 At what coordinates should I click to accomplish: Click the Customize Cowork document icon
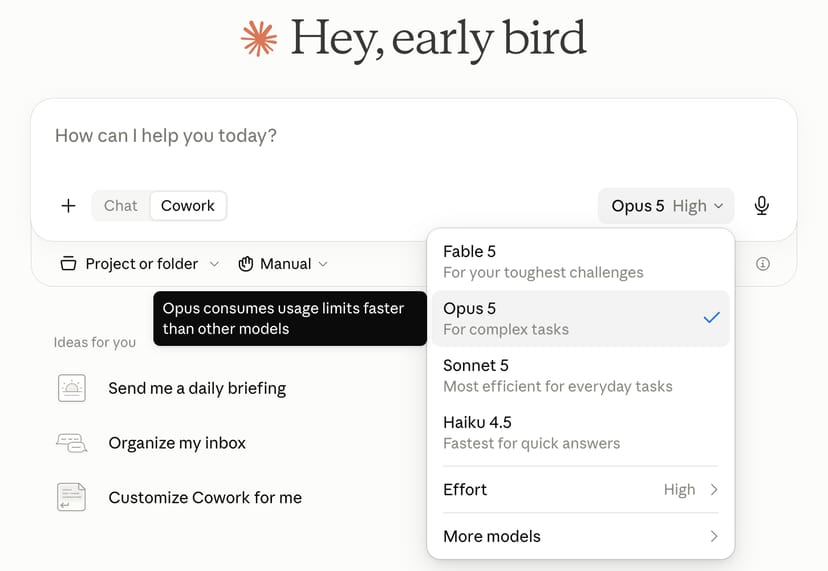(71, 497)
